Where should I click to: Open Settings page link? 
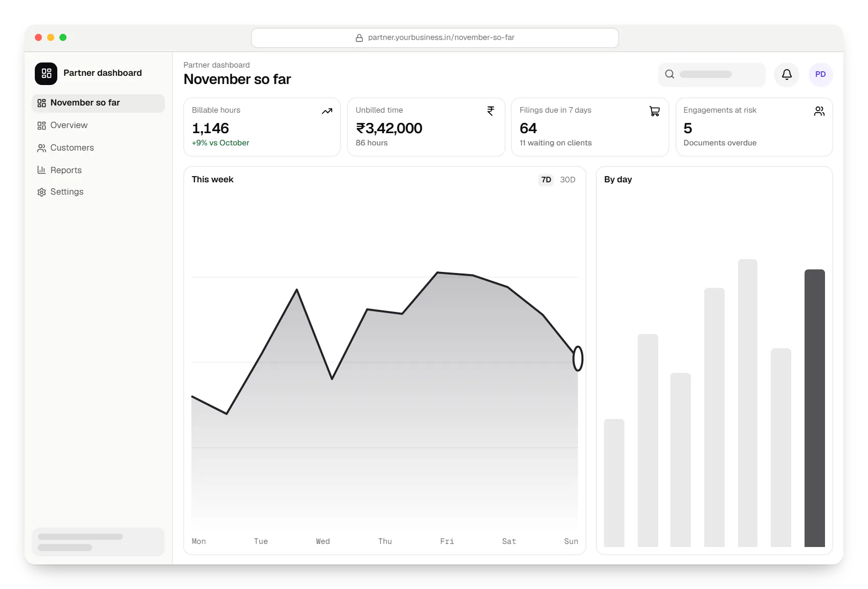[x=98, y=192]
